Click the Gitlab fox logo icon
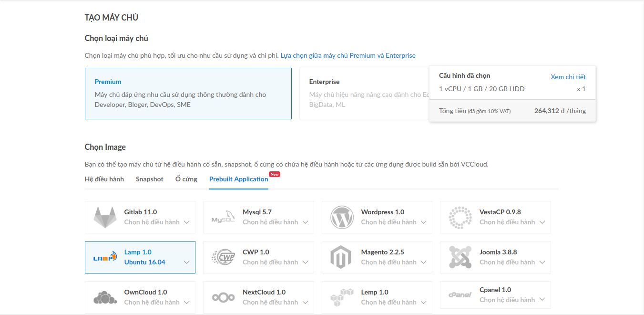The image size is (644, 315). (105, 217)
